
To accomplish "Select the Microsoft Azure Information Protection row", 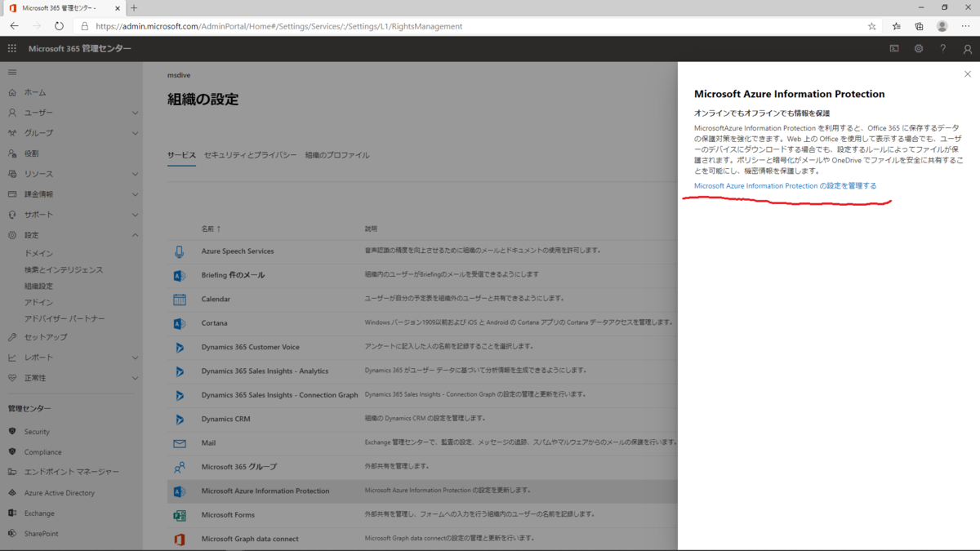I will pos(422,491).
